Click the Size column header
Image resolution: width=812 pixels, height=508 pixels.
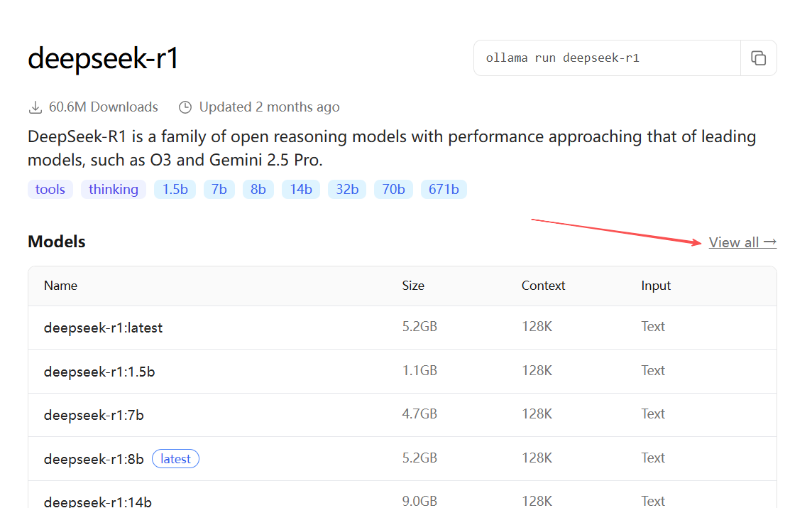[x=413, y=286]
